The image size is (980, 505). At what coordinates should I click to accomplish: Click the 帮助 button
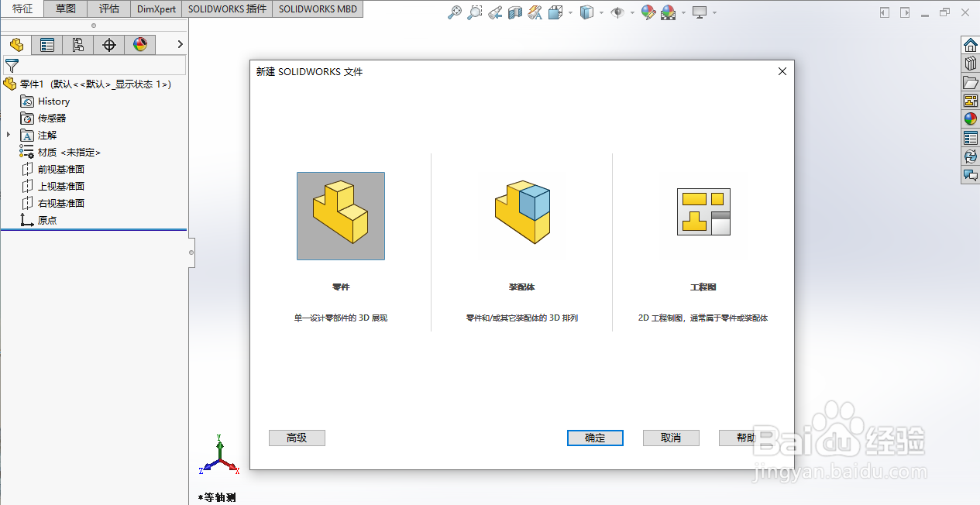[747, 438]
